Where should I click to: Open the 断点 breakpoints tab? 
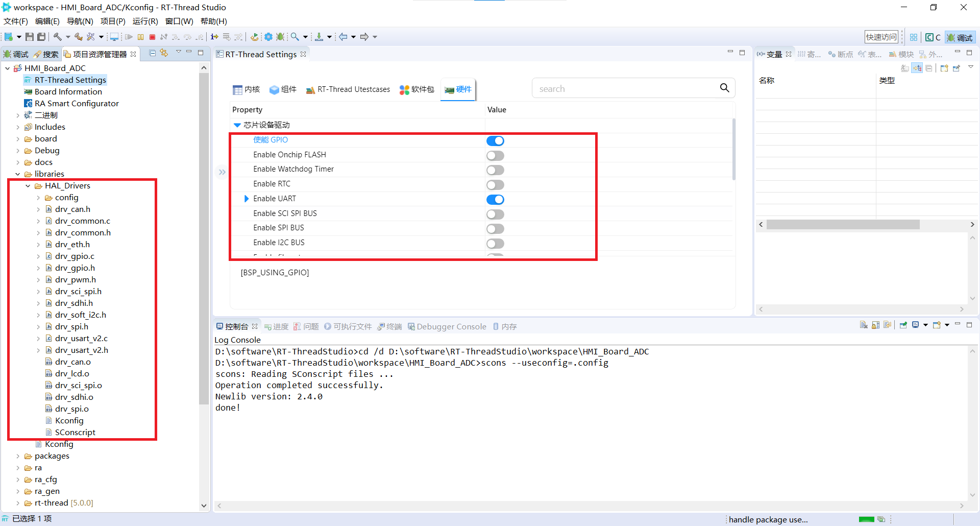coord(840,54)
